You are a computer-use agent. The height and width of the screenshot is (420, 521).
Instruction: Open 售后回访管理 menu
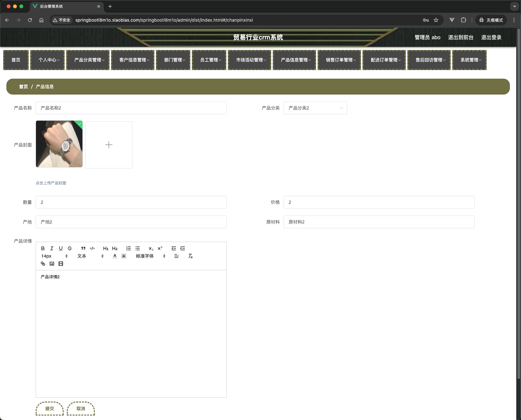click(x=429, y=60)
